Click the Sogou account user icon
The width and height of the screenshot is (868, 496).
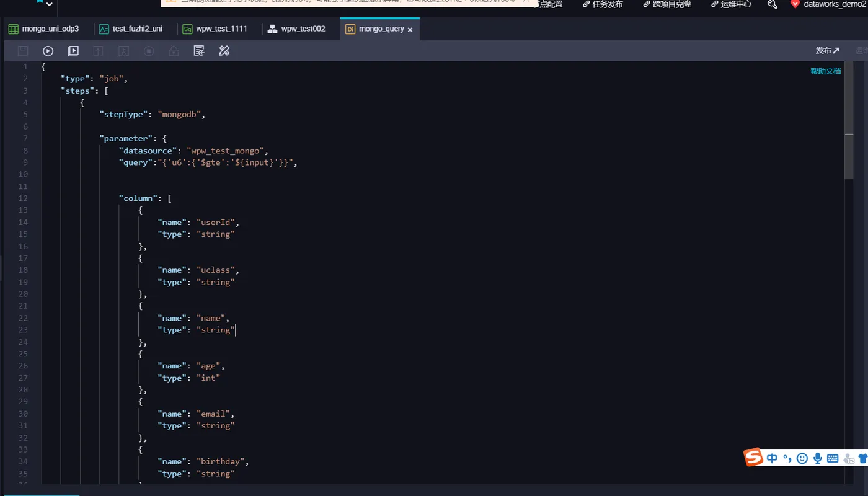(848, 458)
